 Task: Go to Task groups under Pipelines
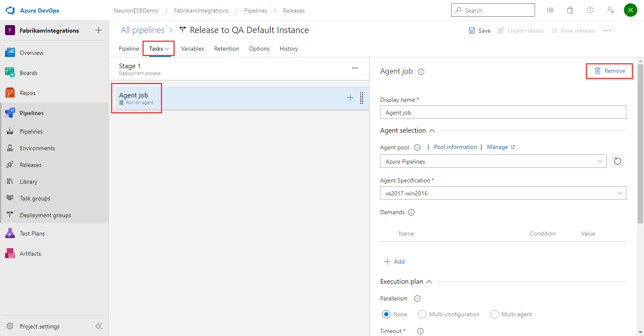35,198
